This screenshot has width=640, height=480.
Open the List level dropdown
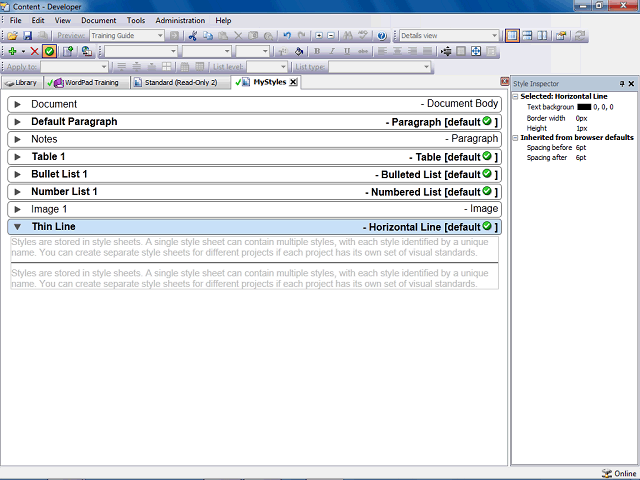click(283, 67)
